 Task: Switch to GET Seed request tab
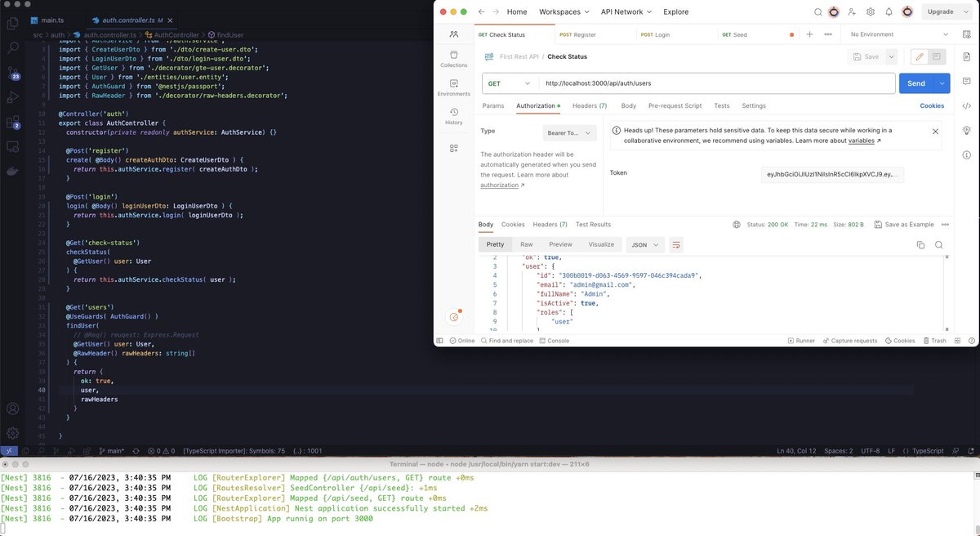pyautogui.click(x=734, y=35)
